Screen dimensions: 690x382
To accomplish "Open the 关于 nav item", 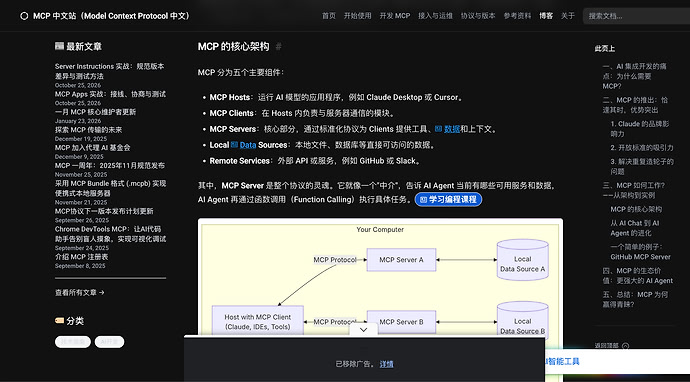I will 568,16.
